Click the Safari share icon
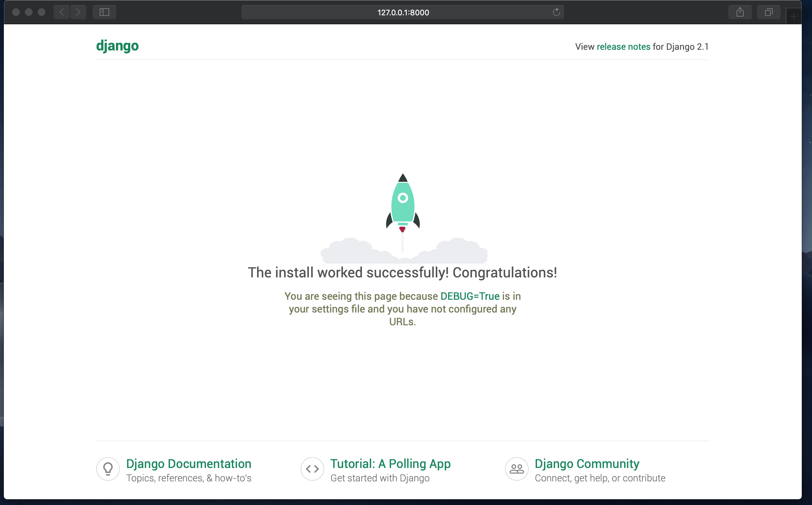Screen dimensions: 812x505 coord(740,12)
